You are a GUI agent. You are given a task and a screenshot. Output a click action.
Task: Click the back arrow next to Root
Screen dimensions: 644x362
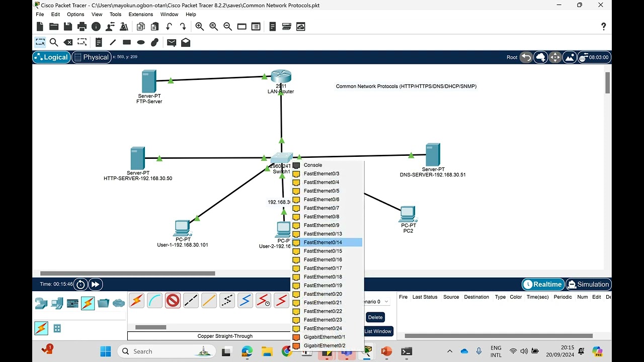coord(526,57)
